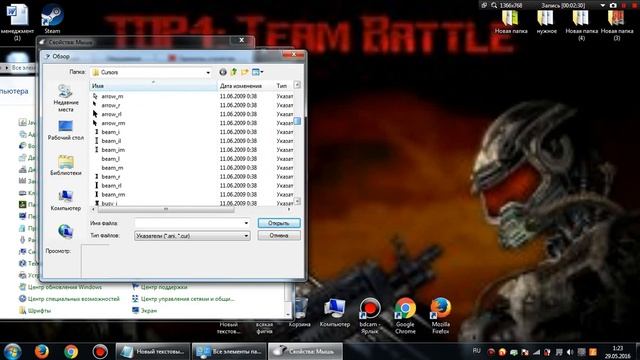Open Библиотеки in the dialog's places bar

click(x=65, y=165)
